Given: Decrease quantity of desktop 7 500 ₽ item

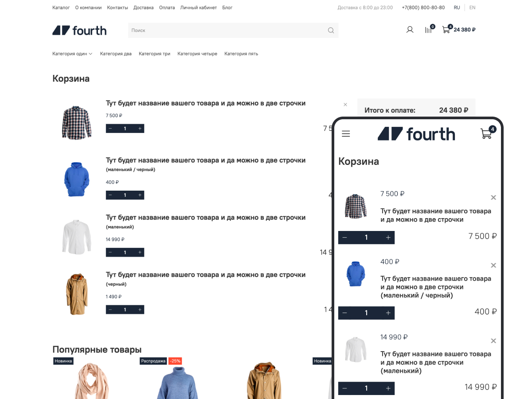Looking at the screenshot, I should pyautogui.click(x=110, y=129).
